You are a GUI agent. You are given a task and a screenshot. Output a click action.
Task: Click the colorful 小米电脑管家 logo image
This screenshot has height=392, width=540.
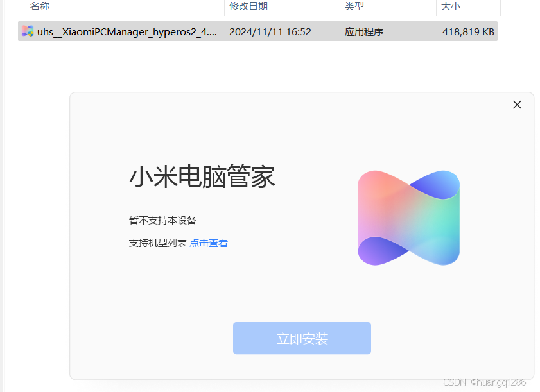[x=409, y=218]
